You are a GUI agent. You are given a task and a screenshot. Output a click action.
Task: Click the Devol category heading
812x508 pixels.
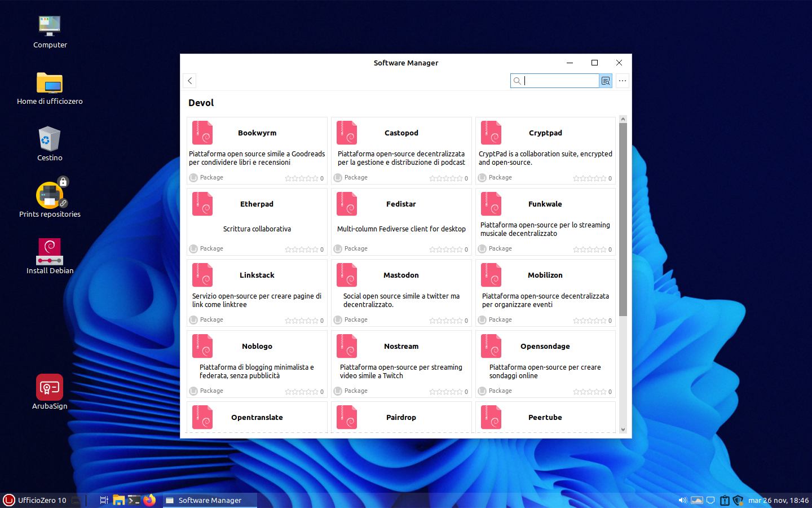(x=201, y=103)
